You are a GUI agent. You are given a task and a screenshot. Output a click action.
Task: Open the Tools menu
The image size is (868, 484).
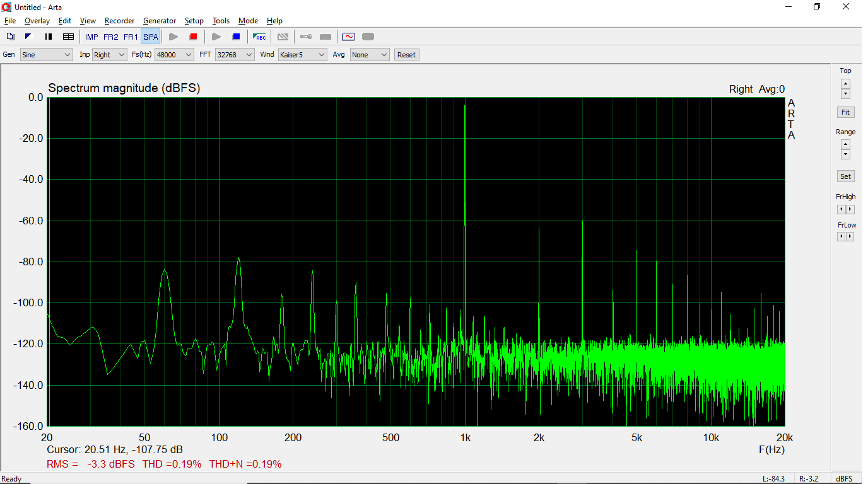[221, 21]
